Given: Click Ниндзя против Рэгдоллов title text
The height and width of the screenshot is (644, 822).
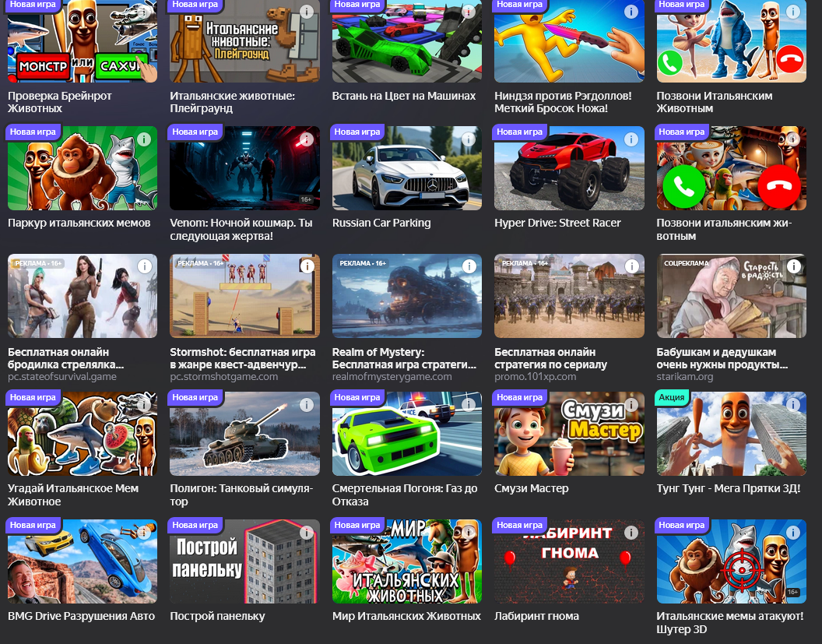Looking at the screenshot, I should pos(563,102).
